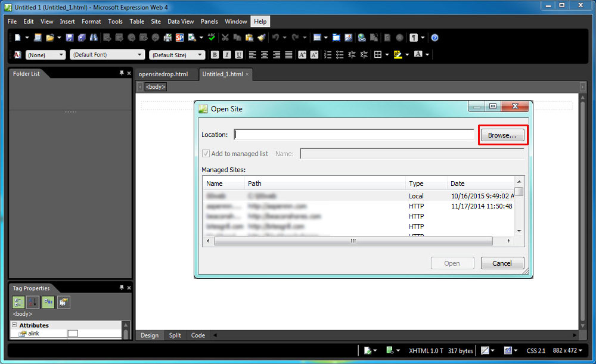Open Help with the question mark icon
The image size is (596, 364).
[435, 38]
